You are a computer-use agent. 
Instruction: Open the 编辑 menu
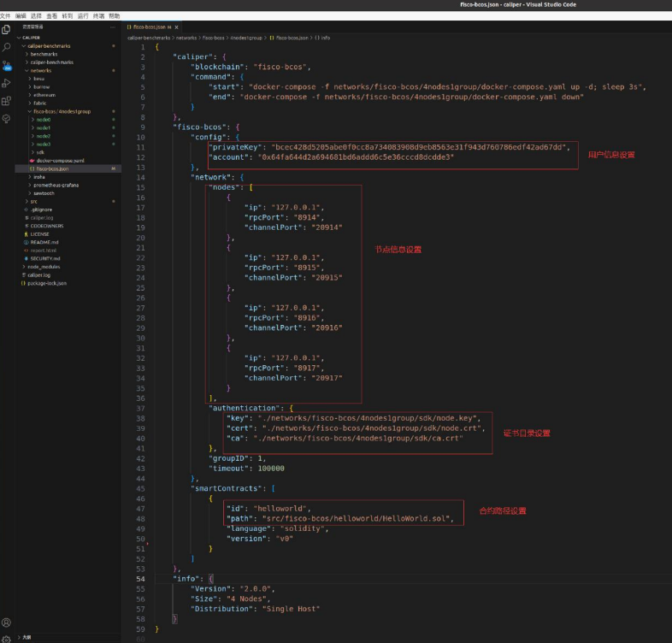(x=21, y=16)
